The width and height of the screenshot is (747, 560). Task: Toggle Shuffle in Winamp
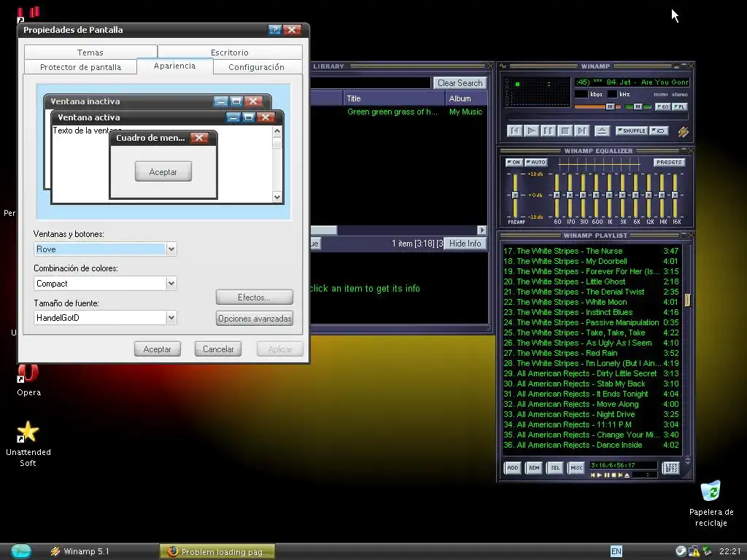[x=632, y=131]
